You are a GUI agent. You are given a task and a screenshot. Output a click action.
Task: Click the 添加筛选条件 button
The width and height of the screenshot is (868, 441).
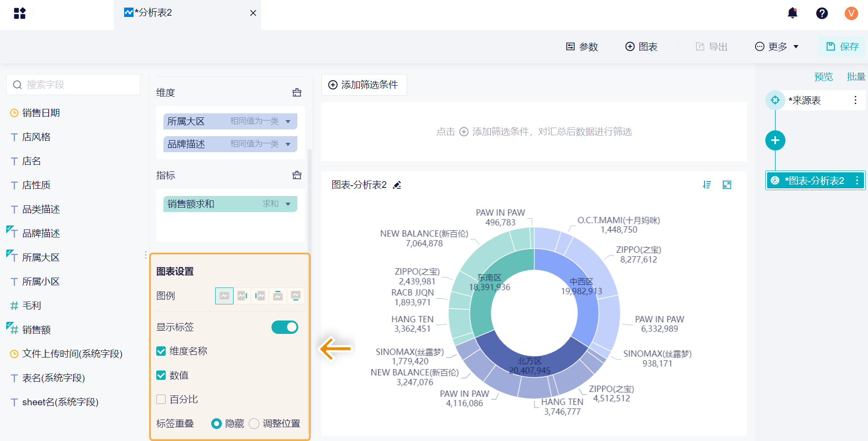point(364,85)
